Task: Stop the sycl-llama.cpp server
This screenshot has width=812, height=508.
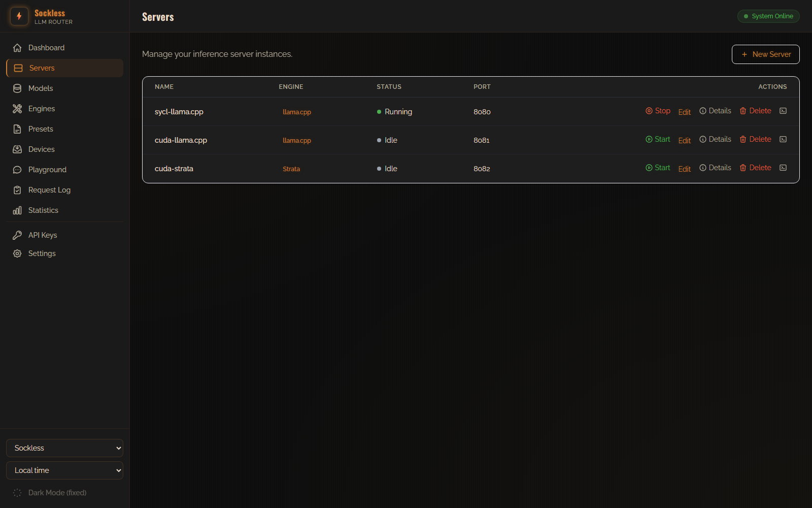Action: 658,111
